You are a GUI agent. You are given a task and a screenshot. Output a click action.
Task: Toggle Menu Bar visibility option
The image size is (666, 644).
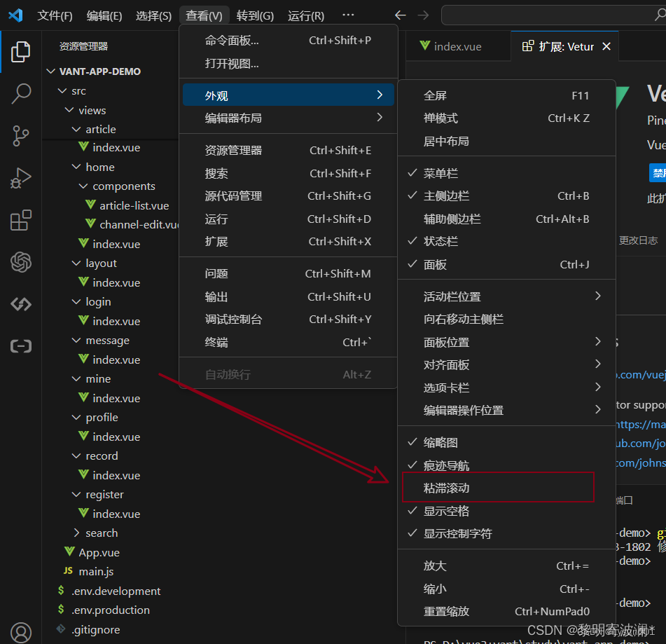pos(506,173)
